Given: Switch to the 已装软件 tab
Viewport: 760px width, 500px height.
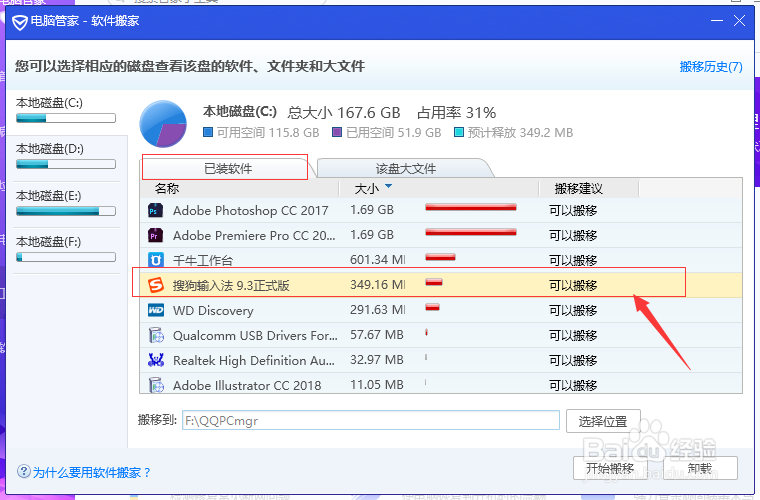Looking at the screenshot, I should click(x=228, y=168).
